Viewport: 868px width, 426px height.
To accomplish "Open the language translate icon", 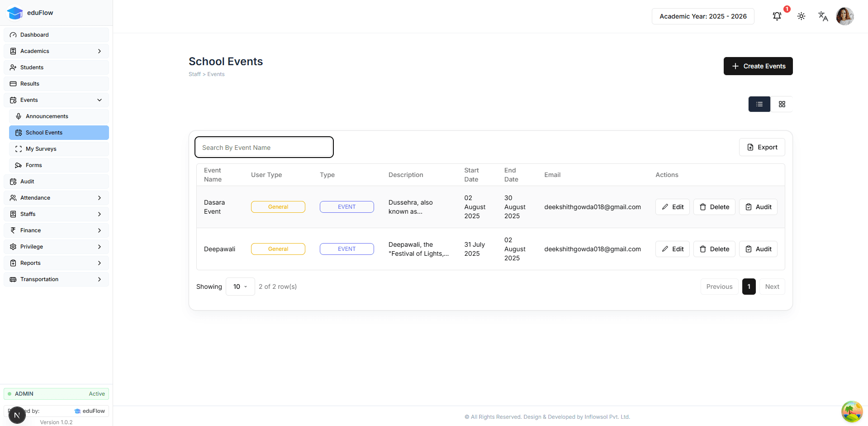I will [823, 16].
